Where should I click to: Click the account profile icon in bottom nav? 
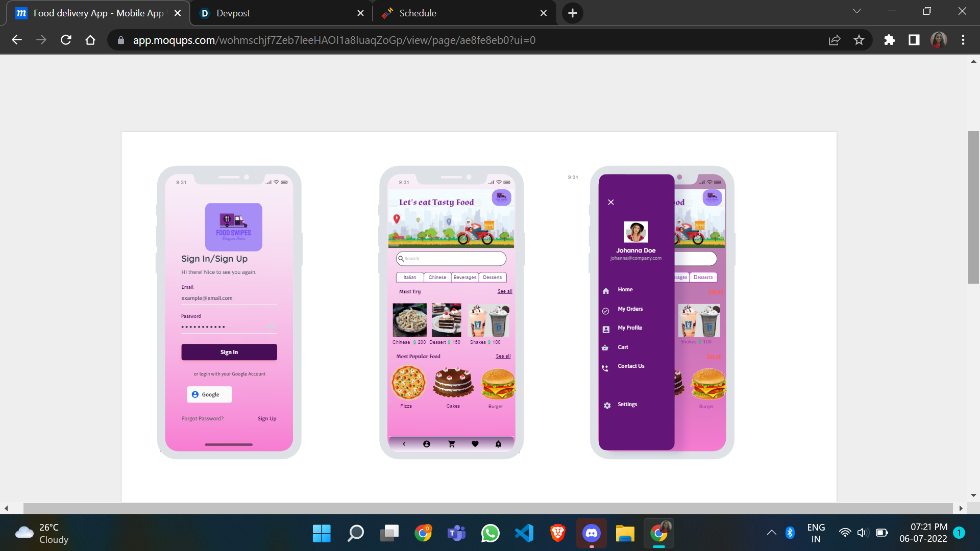427,444
